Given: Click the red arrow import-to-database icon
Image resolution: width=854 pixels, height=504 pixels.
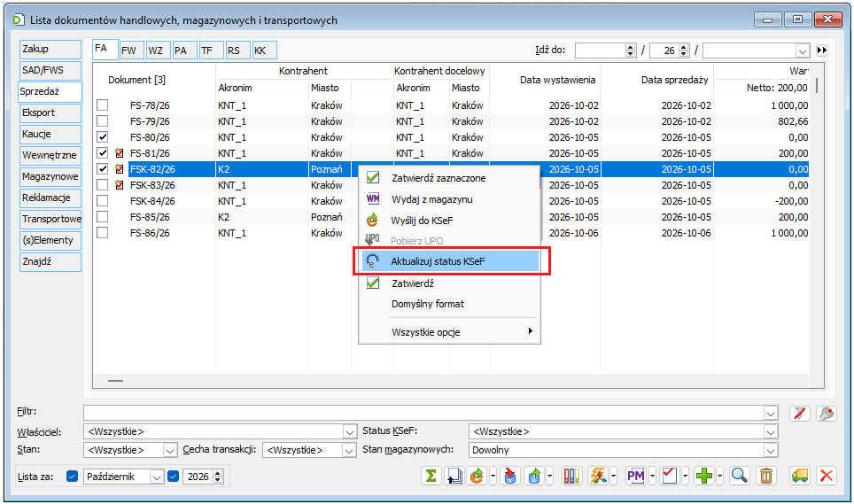Looking at the screenshot, I should coord(509,477).
